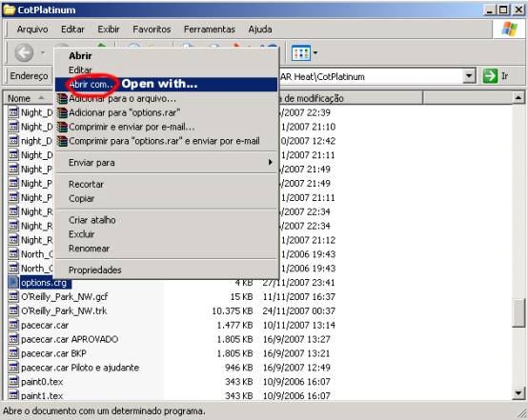Choose Editar in the context menu
This screenshot has width=528, height=420.
[x=167, y=70]
